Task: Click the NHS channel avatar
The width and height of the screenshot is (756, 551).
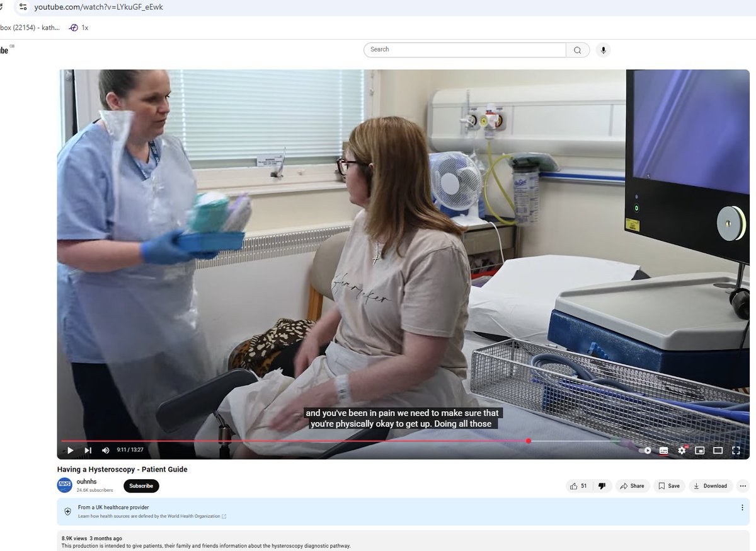Action: 64,485
